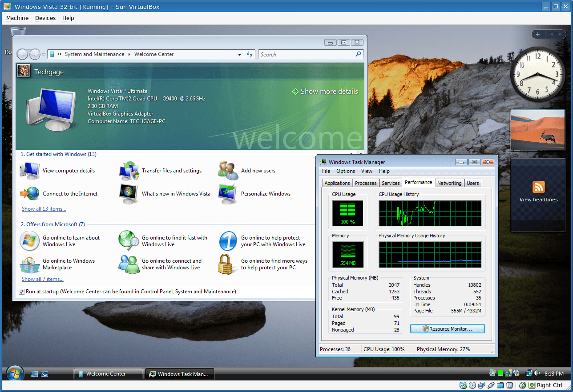The width and height of the screenshot is (573, 392).
Task: Open Task Manager Options menu
Action: click(346, 171)
